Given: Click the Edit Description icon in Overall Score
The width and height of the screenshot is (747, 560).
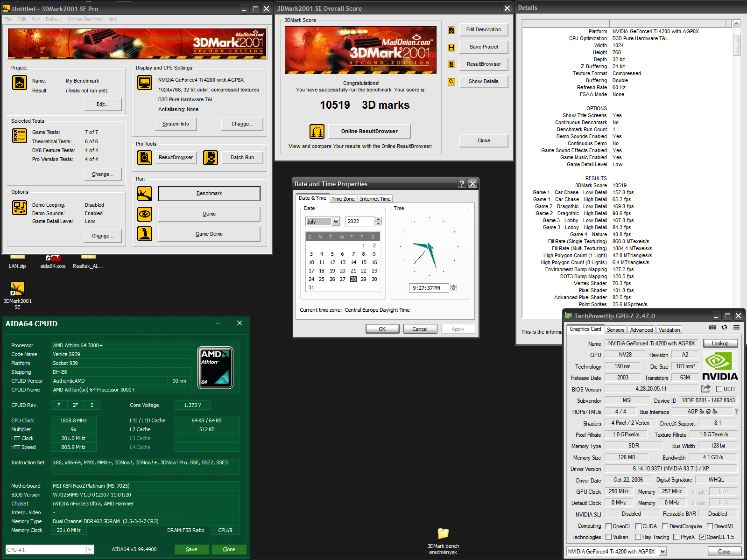Looking at the screenshot, I should [x=451, y=30].
